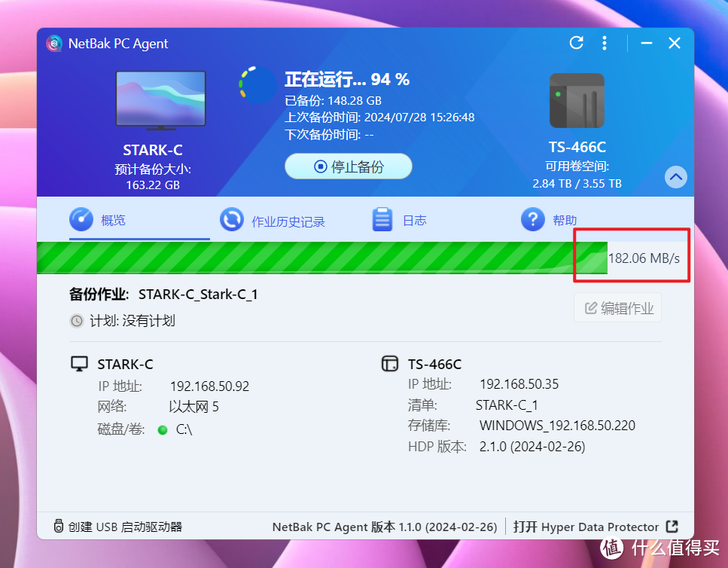Click the NetBak PC Agent logo icon

[x=53, y=43]
